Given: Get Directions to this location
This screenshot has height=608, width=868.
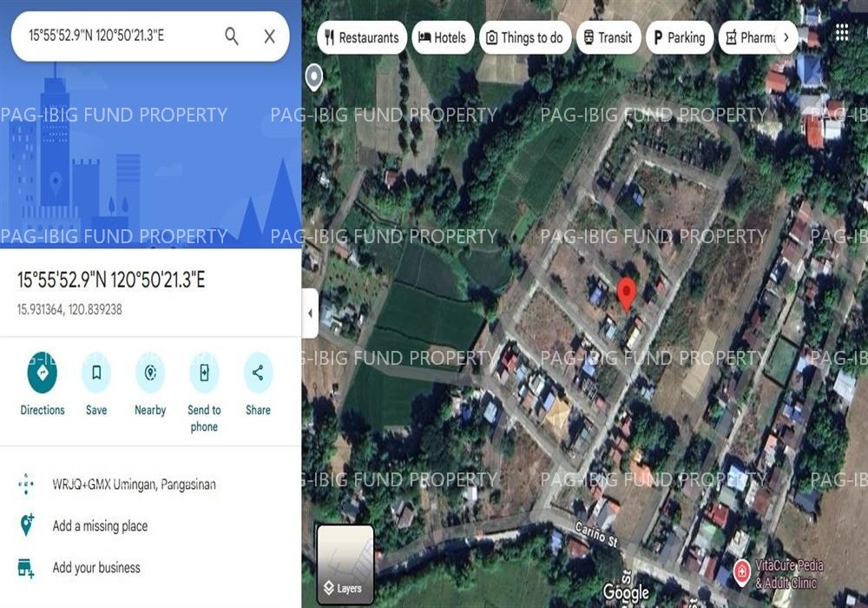Looking at the screenshot, I should (42, 375).
